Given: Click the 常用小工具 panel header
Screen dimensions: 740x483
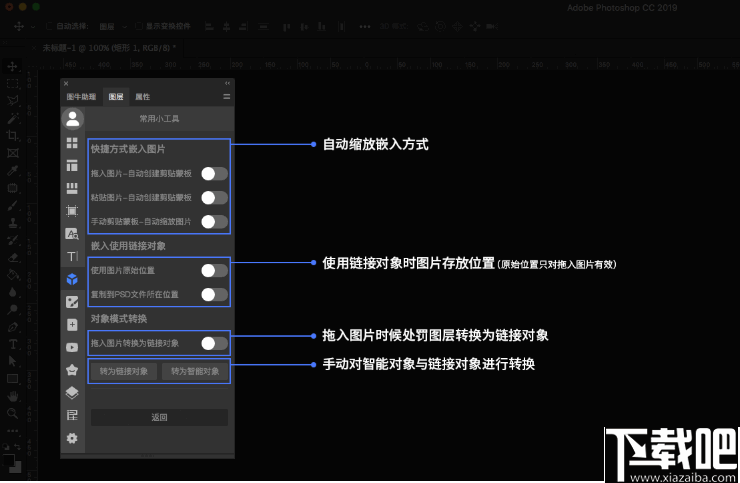Looking at the screenshot, I should point(159,119).
